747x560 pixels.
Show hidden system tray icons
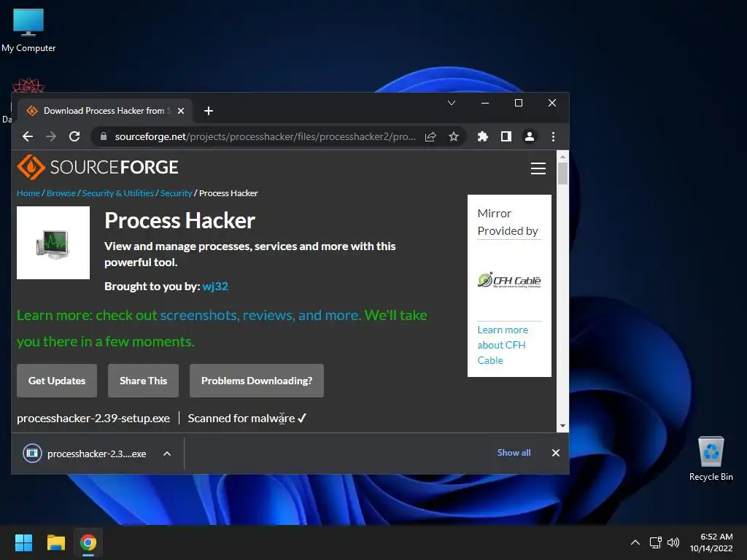[x=635, y=542]
